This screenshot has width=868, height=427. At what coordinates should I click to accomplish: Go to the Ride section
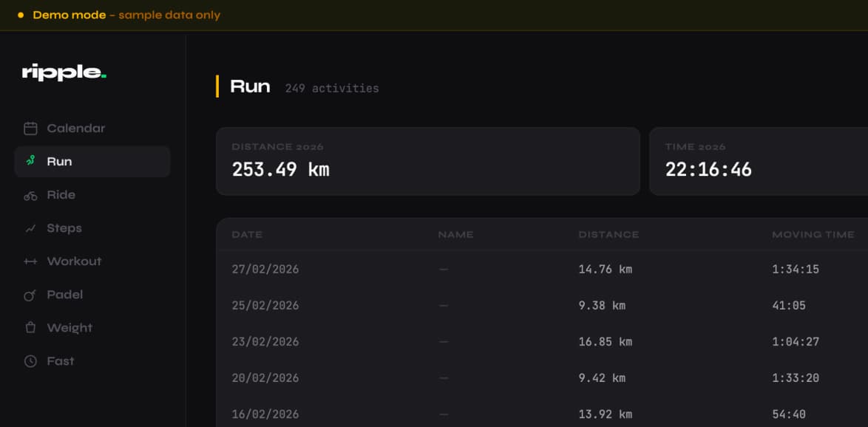tap(61, 195)
